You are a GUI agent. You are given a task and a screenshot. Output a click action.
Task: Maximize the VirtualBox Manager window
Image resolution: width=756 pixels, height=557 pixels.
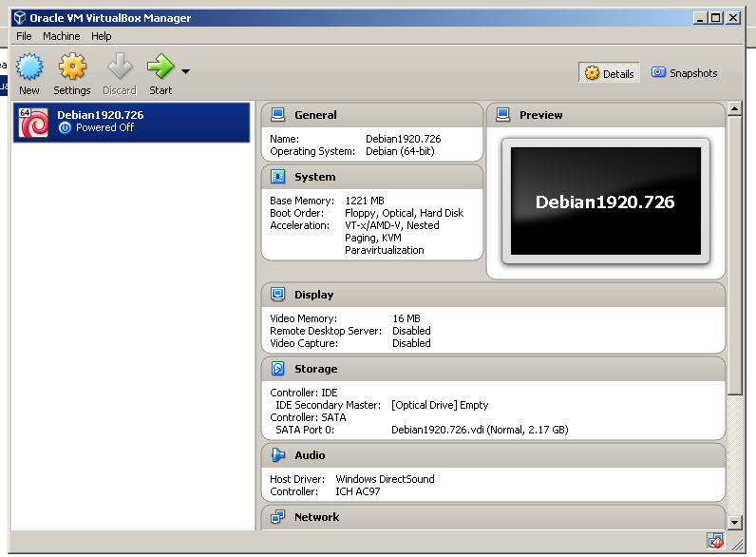(716, 18)
